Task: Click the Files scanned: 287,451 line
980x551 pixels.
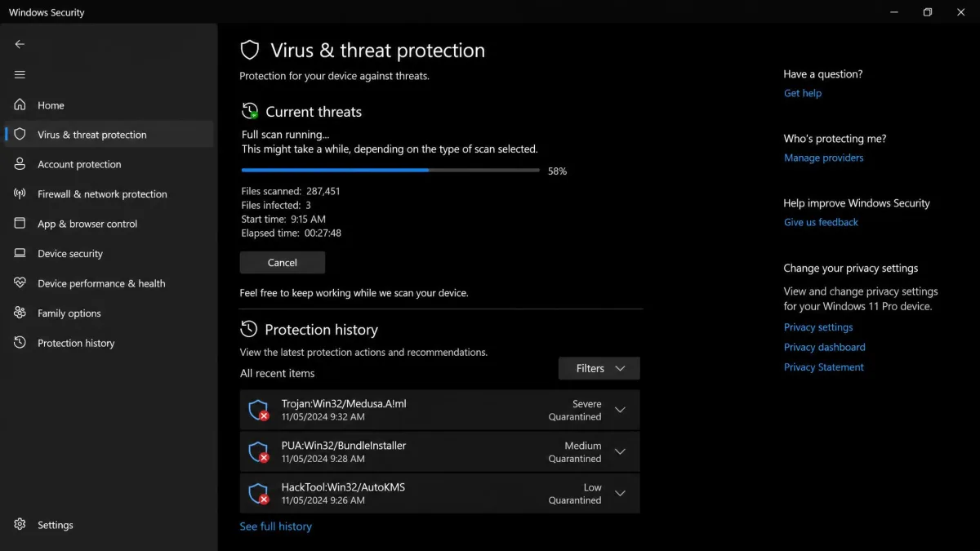Action: click(291, 191)
